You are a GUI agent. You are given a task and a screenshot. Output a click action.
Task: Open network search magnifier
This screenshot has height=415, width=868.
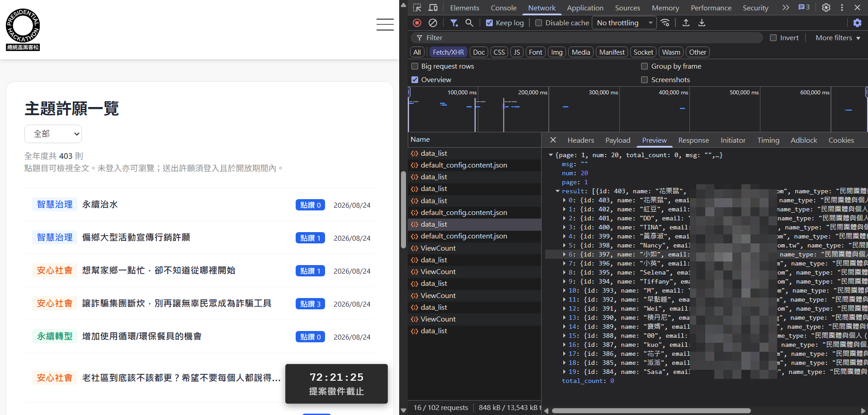(469, 23)
